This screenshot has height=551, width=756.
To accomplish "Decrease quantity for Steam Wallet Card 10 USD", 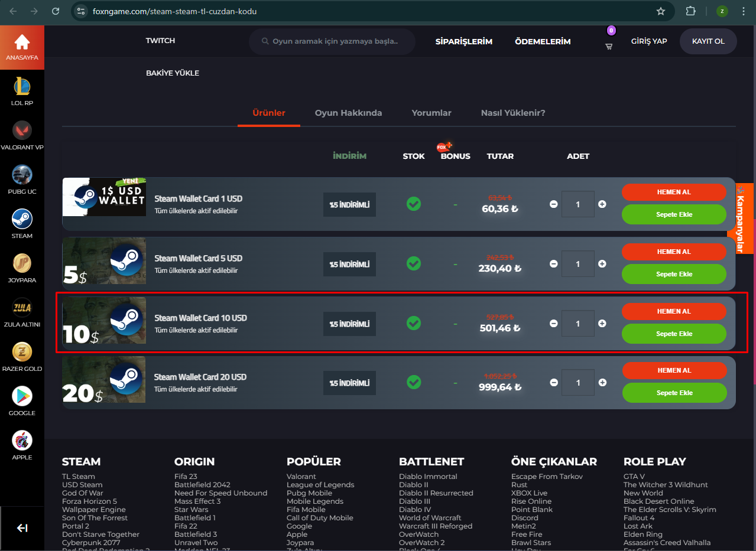I will [554, 324].
